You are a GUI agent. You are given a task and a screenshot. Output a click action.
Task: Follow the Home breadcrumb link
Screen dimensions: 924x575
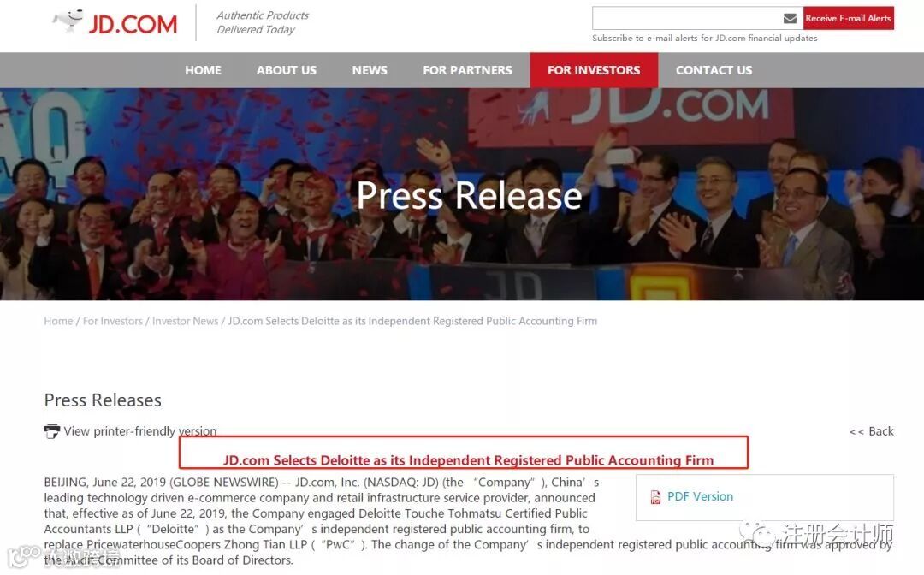point(58,321)
